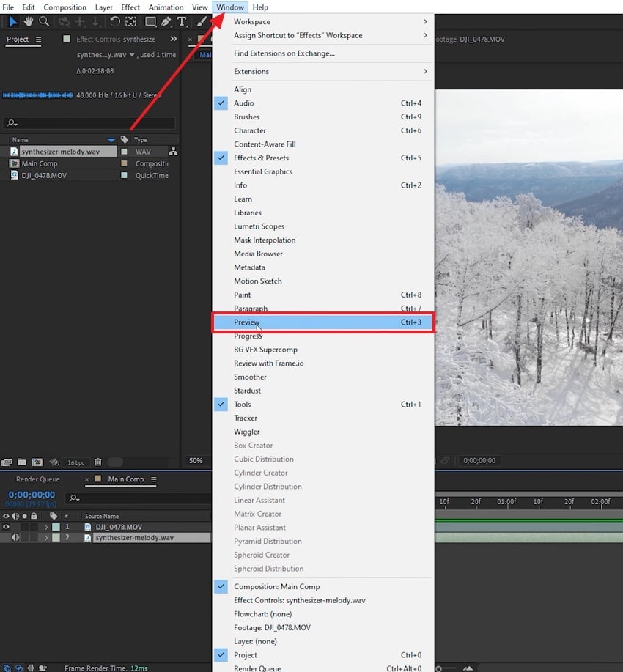
Task: Click the braces status bar icon
Action: pyautogui.click(x=31, y=668)
